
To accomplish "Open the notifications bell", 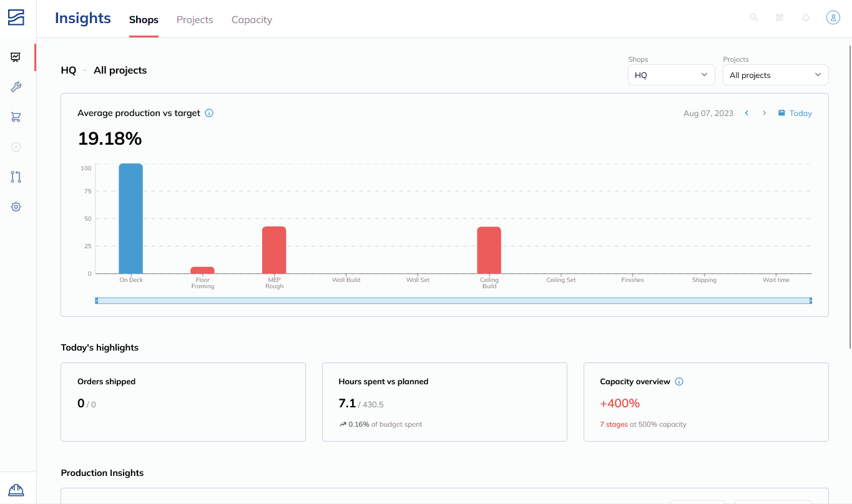I will click(x=806, y=17).
